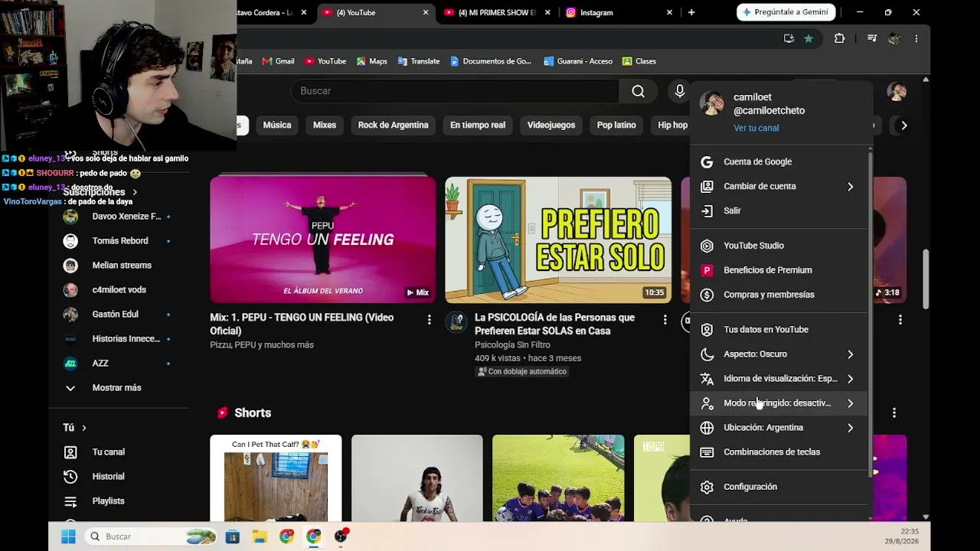The height and width of the screenshot is (551, 980).
Task: Open the Can I Pet That Calf short
Action: pyautogui.click(x=276, y=478)
